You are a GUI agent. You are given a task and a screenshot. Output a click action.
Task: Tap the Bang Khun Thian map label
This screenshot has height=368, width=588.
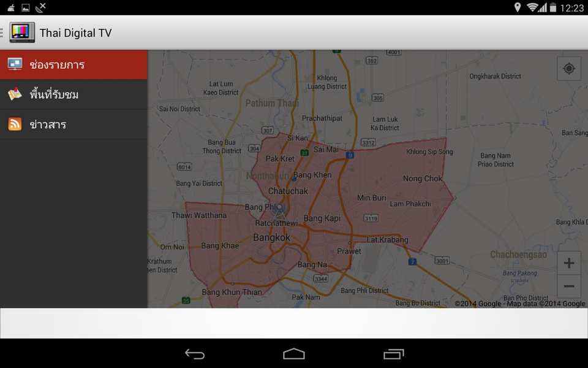tap(232, 292)
